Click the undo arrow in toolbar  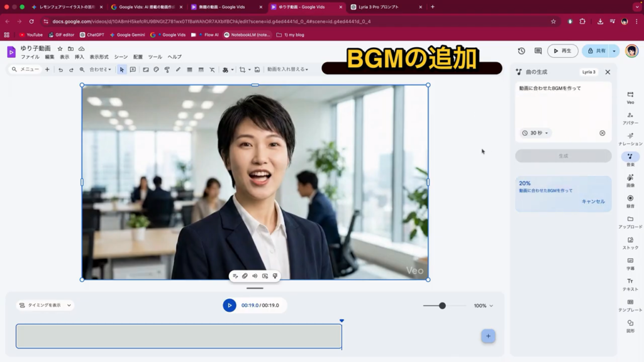[61, 70]
